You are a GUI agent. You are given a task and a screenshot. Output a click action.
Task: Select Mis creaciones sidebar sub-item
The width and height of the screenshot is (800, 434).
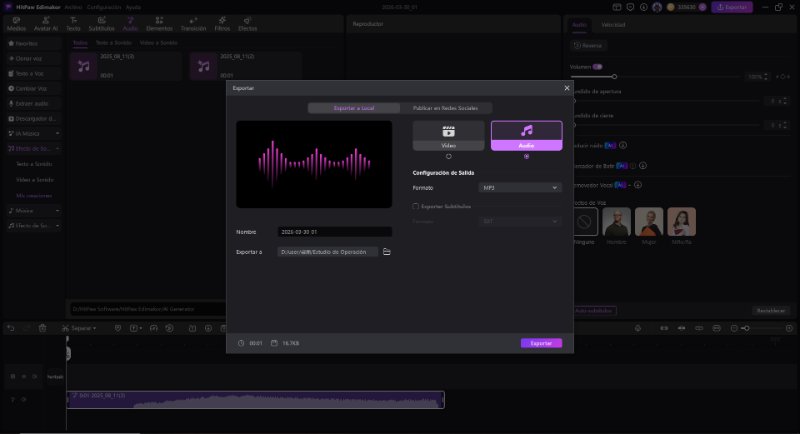[34, 196]
